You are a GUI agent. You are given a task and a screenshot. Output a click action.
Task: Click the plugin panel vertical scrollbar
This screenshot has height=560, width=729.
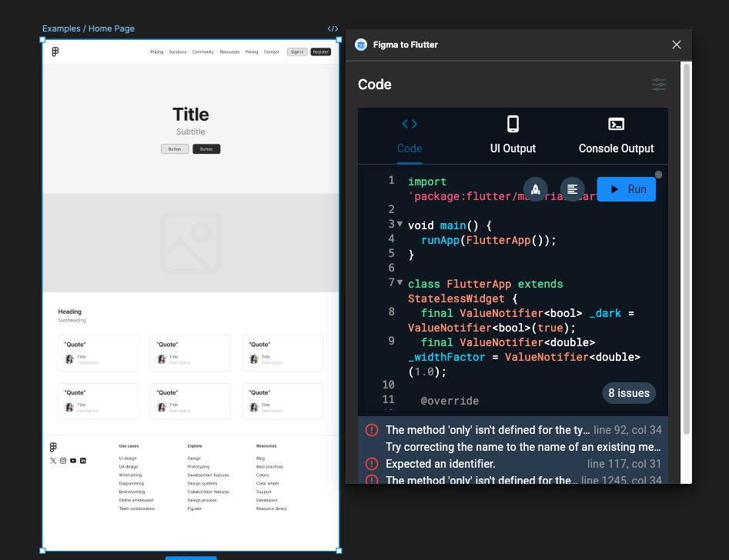(686, 248)
